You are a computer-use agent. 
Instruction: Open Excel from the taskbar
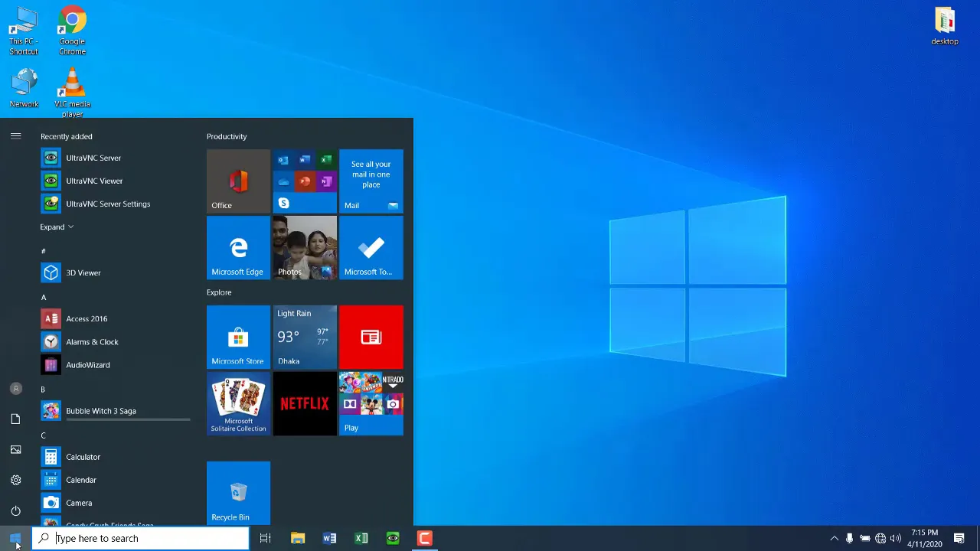pos(361,538)
